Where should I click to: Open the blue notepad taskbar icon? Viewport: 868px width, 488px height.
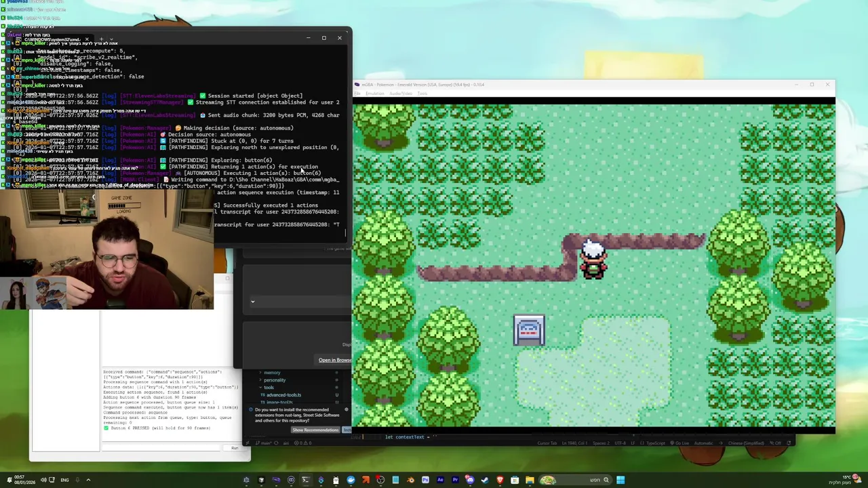pyautogui.click(x=395, y=481)
